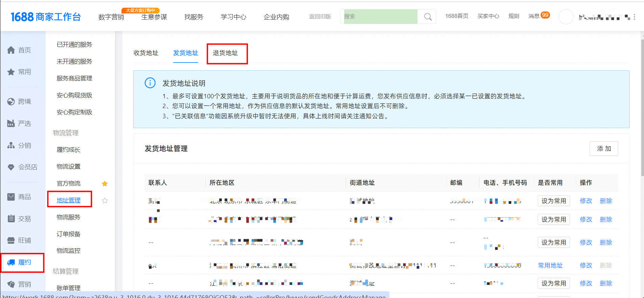Open the 首页 home icon in sidebar
Viewport: 644px width, 298px height.
[x=11, y=50]
